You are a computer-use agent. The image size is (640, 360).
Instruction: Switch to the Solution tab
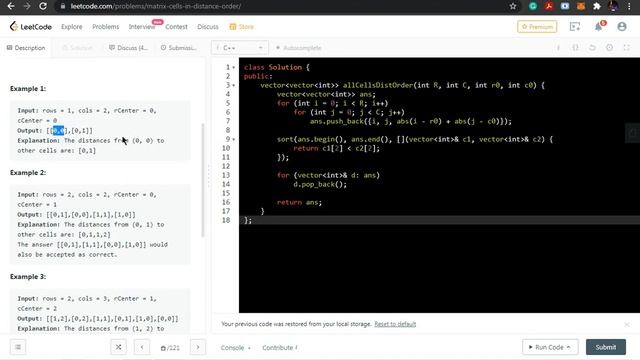click(78, 48)
